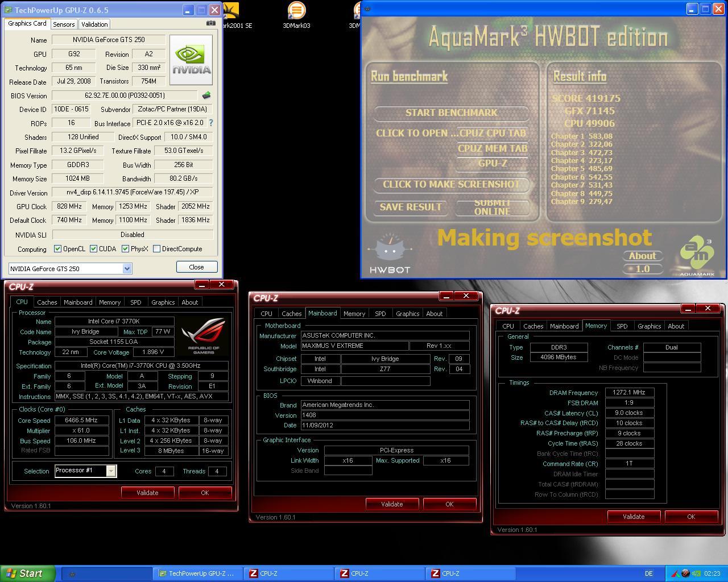Open About tab in CPU-Z Memory window
This screenshot has width=728, height=582.
point(676,326)
